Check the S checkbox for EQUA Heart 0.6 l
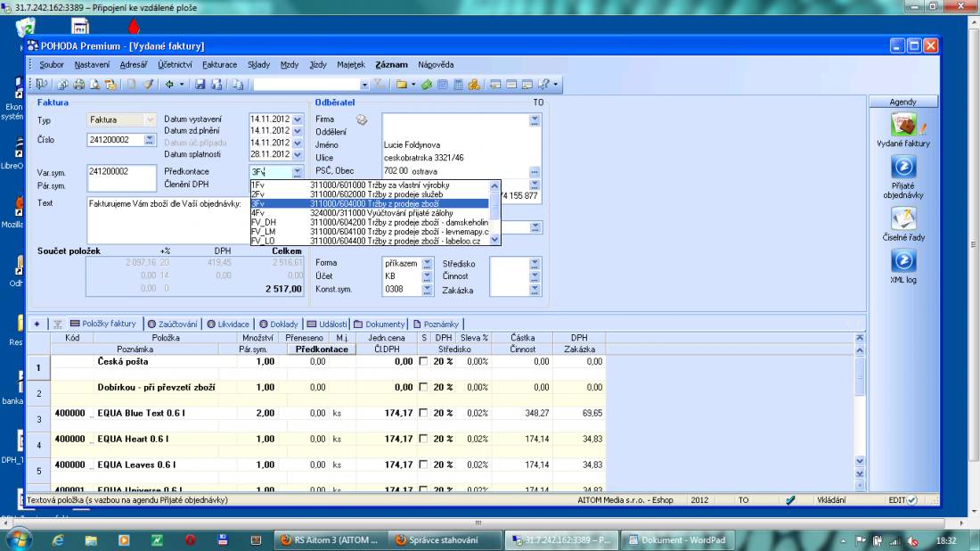The height and width of the screenshot is (551, 980). tap(424, 440)
